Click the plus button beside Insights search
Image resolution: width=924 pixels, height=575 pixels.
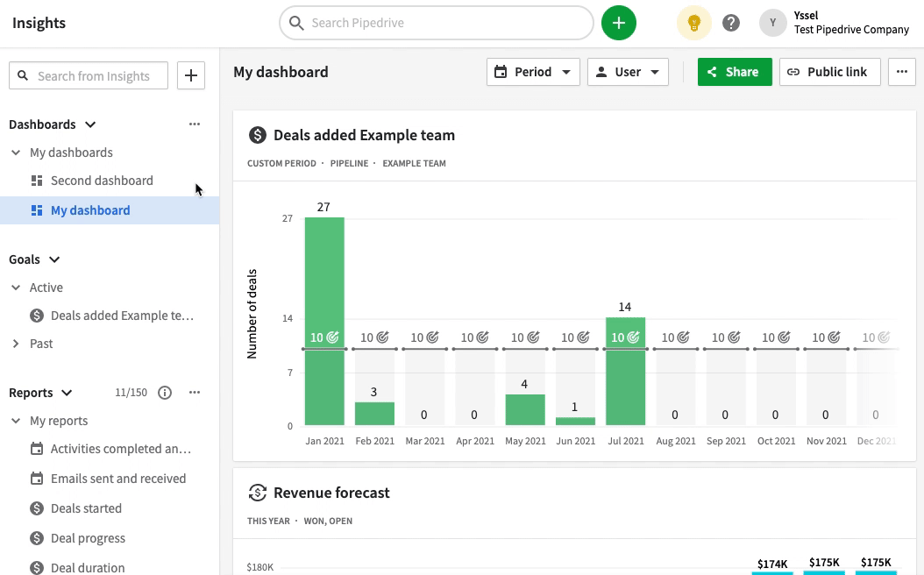(x=191, y=75)
